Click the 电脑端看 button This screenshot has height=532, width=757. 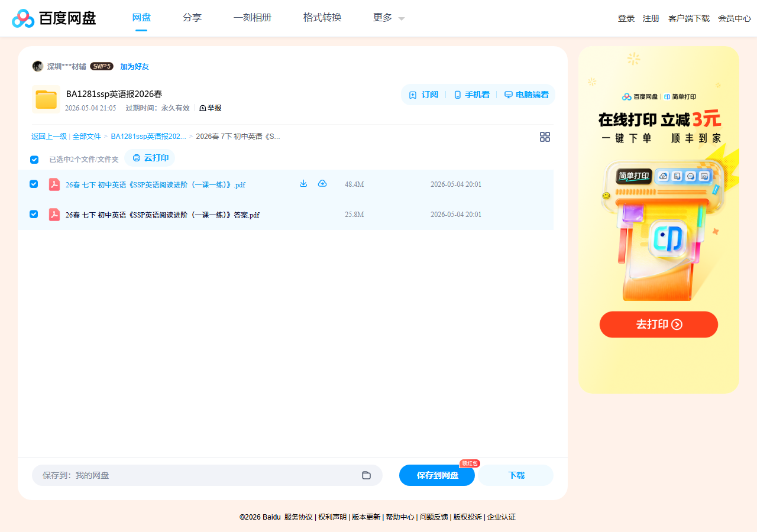click(526, 95)
